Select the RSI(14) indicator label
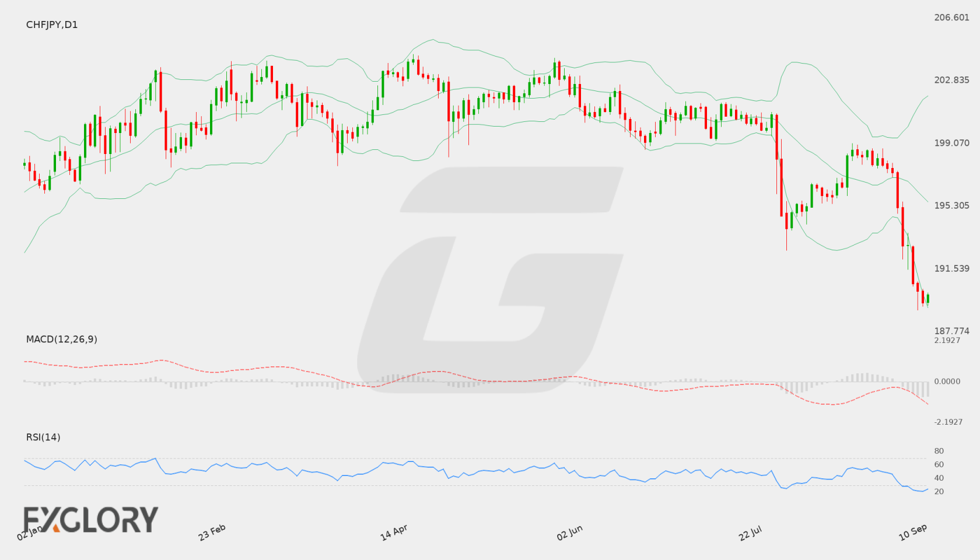The image size is (980, 560). click(x=43, y=437)
